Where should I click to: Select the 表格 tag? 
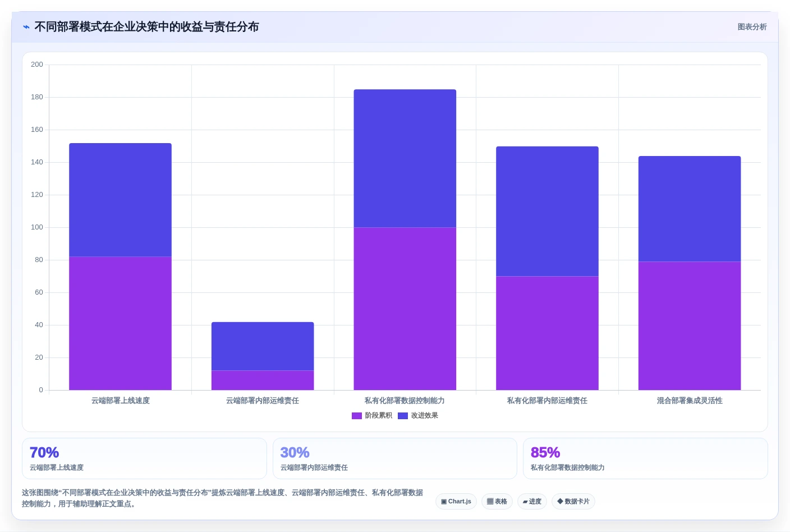click(497, 502)
